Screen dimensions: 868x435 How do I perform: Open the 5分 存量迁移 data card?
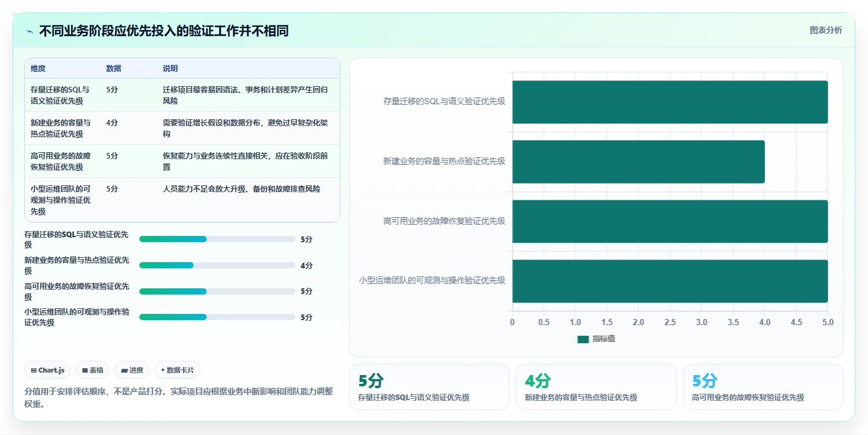point(429,387)
